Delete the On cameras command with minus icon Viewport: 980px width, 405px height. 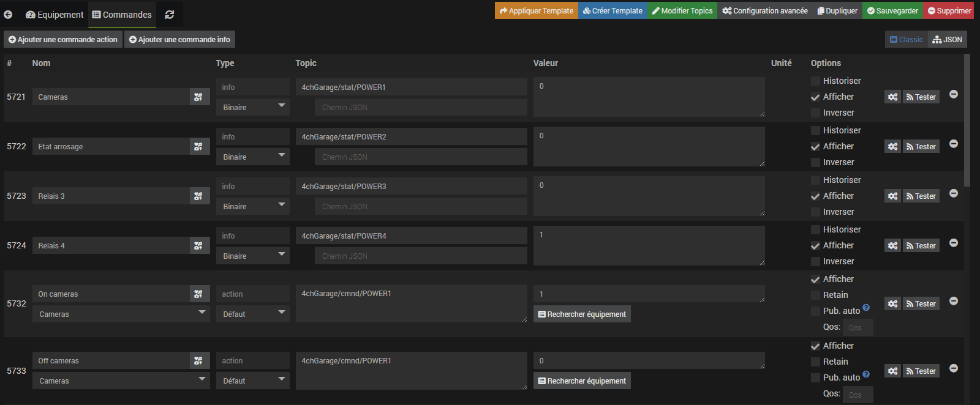[954, 301]
